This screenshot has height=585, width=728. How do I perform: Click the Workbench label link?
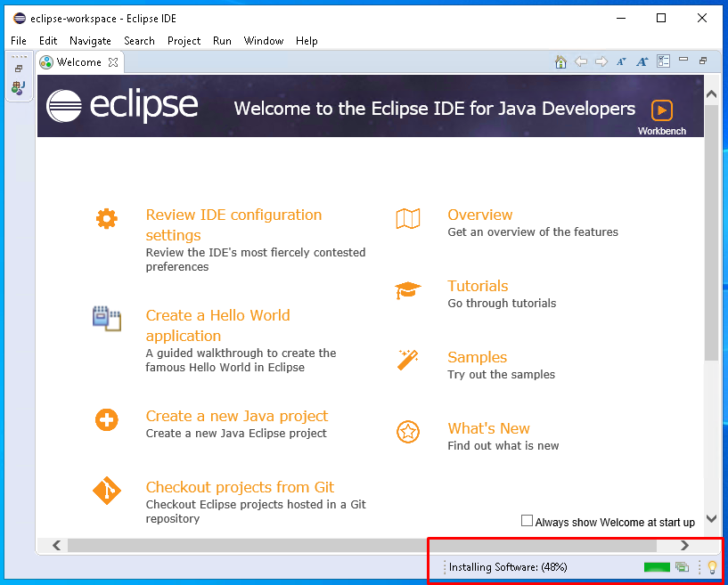click(x=661, y=131)
